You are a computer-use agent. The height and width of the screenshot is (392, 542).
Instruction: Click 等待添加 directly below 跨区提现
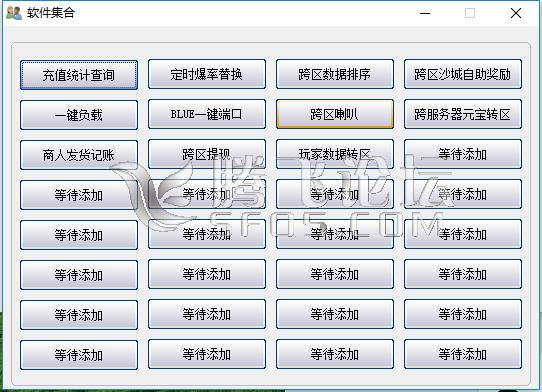click(x=207, y=194)
